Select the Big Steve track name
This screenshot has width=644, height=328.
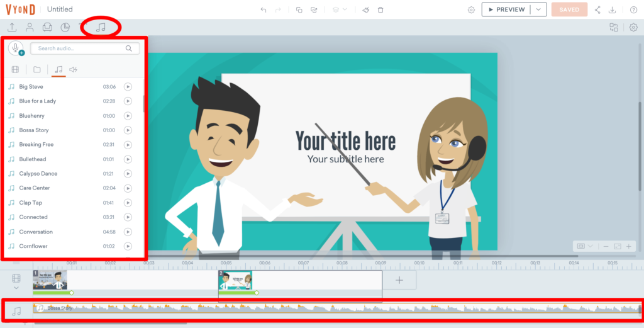click(x=31, y=87)
